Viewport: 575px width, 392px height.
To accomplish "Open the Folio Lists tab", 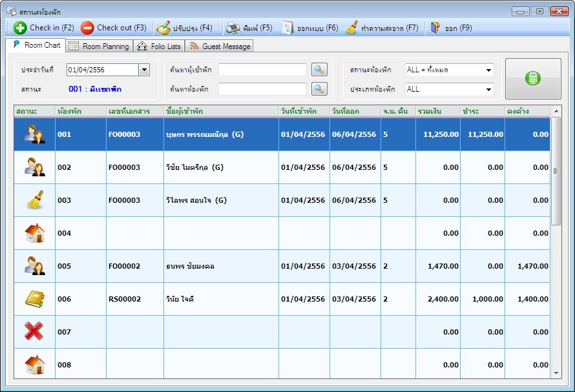I will click(160, 46).
